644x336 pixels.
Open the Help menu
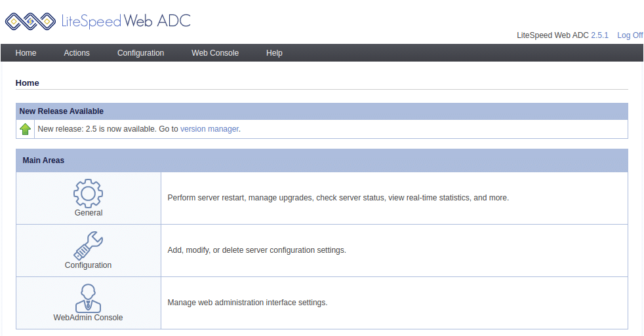(x=274, y=53)
